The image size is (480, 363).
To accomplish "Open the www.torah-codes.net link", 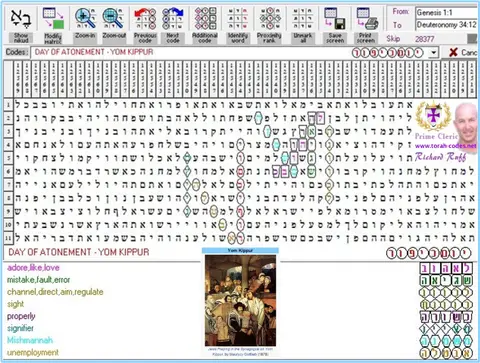I will (445, 146).
